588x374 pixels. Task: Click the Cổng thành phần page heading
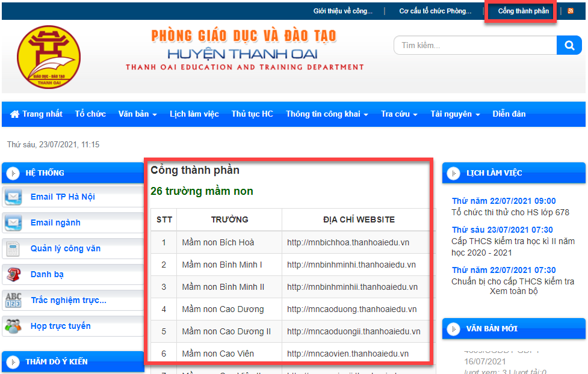195,170
